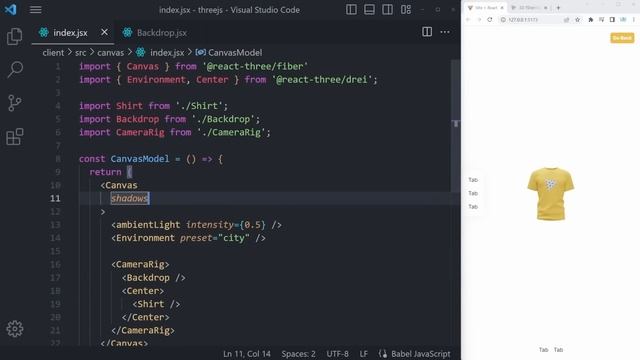Click the top 'Tab' in left editor tabs
The height and width of the screenshot is (360, 640).
click(x=473, y=180)
